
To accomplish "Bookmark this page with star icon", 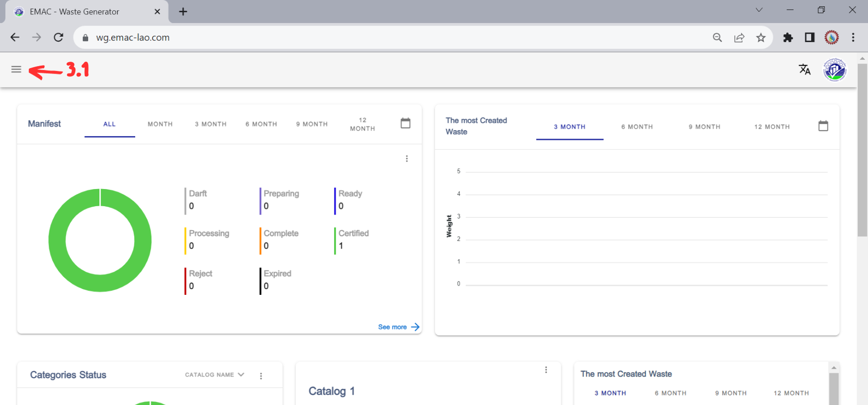I will coord(760,38).
